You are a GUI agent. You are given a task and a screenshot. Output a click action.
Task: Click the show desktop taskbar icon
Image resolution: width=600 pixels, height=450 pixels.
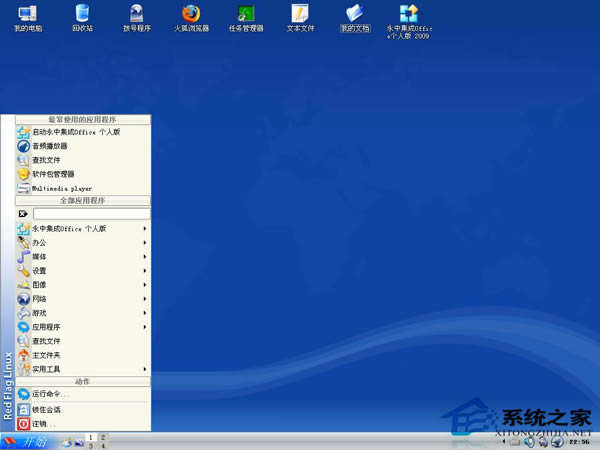(x=67, y=443)
